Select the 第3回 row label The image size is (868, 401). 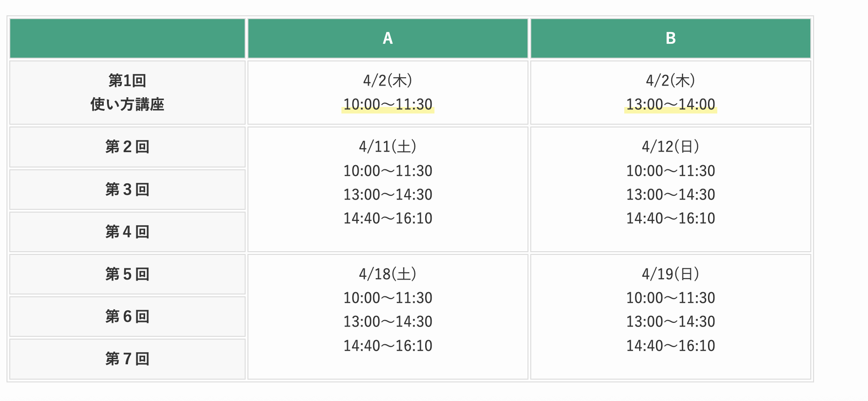click(127, 189)
